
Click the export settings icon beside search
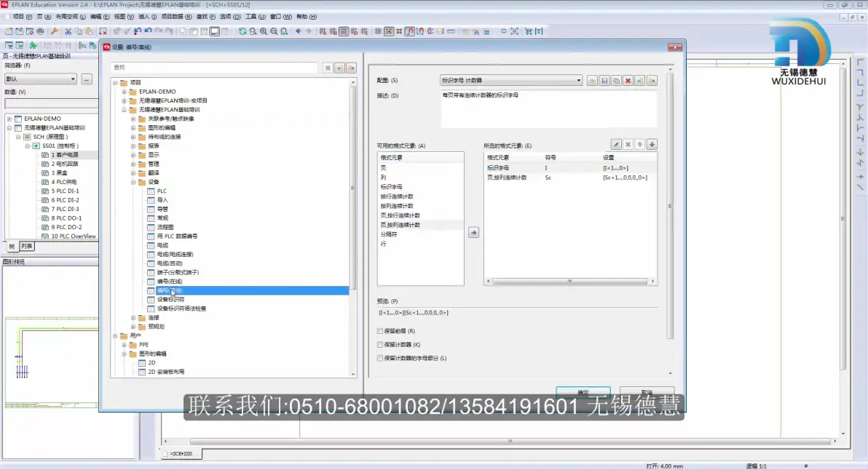[x=352, y=68]
